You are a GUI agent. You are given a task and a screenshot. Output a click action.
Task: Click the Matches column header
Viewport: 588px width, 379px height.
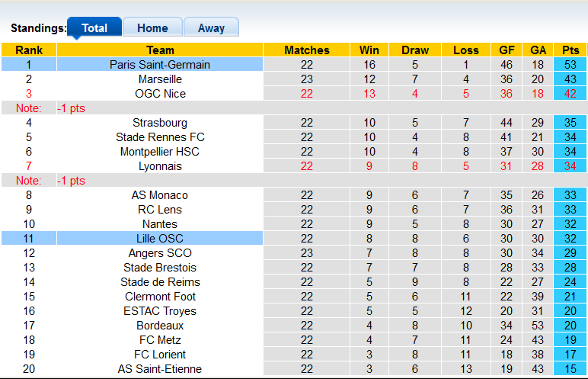click(x=307, y=50)
